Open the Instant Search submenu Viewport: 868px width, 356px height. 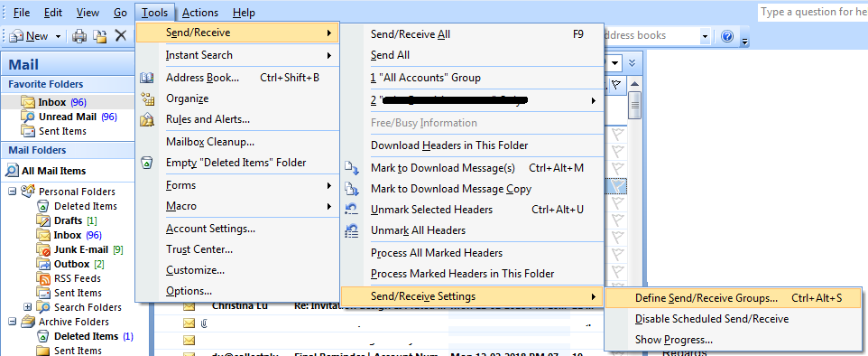tap(237, 55)
